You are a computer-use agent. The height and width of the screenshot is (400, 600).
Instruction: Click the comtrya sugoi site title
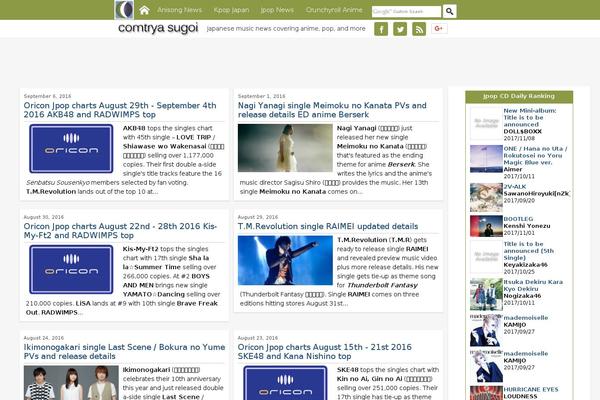point(158,28)
